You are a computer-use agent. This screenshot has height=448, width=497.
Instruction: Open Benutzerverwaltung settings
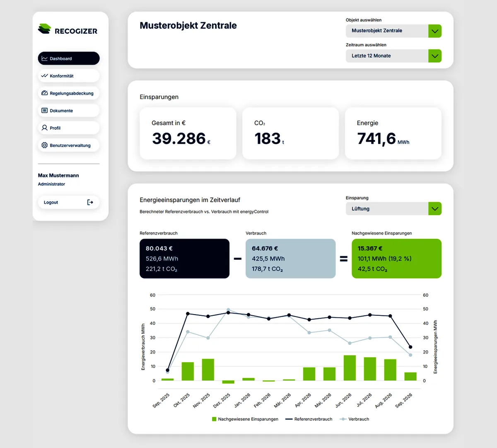(69, 145)
